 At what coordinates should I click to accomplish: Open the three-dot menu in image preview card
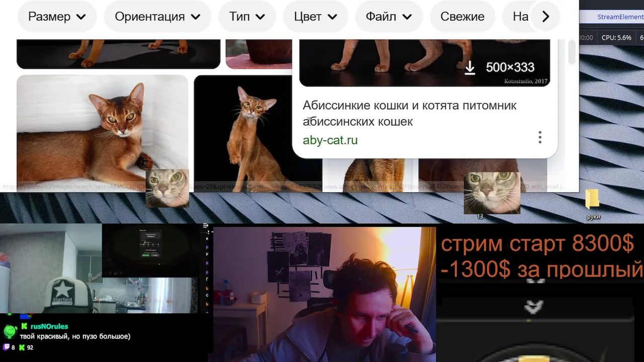pos(540,137)
